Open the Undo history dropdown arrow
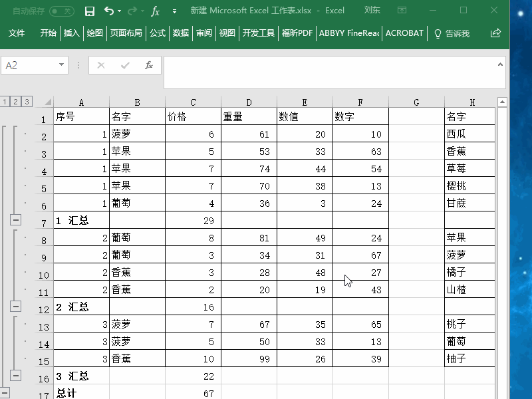The width and height of the screenshot is (532, 399). point(119,11)
